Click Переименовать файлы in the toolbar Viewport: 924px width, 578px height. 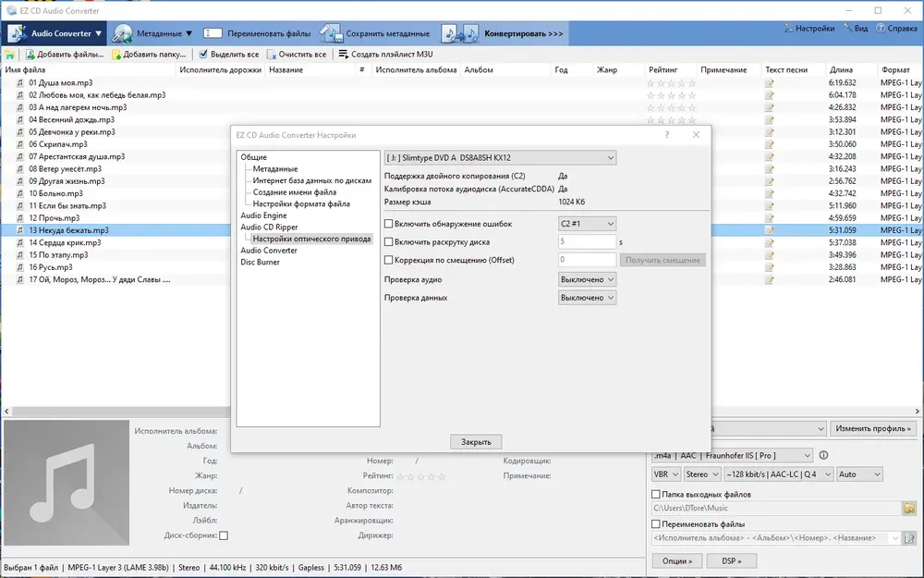(257, 33)
